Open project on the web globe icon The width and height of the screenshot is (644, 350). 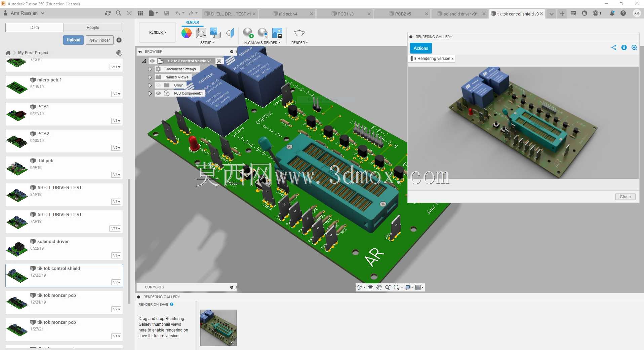119,53
